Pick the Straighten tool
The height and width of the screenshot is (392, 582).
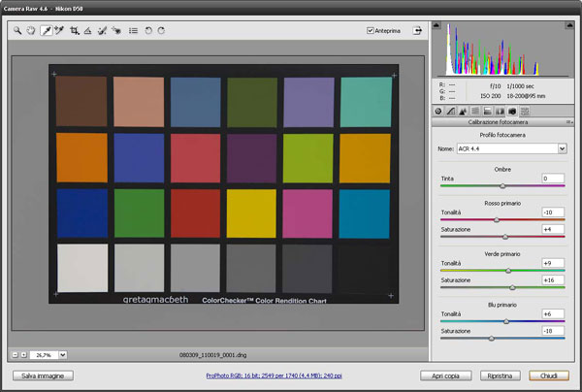[88, 31]
